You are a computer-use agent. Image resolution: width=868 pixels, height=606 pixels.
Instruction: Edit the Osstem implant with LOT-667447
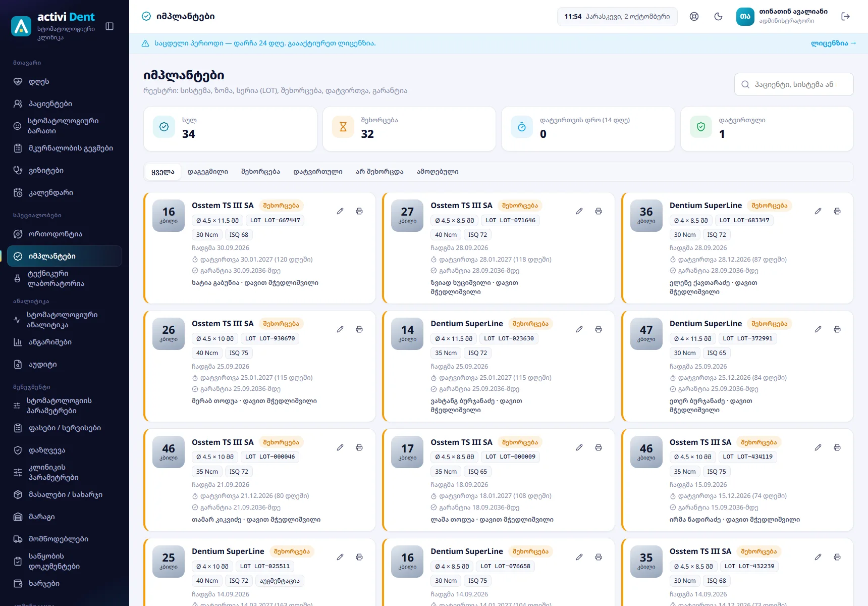coord(340,211)
